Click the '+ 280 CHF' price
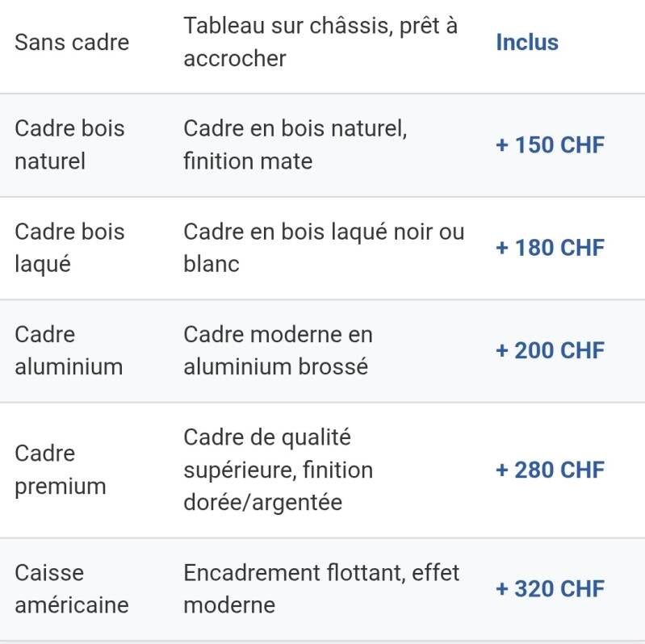Image resolution: width=645 pixels, height=644 pixels. pyautogui.click(x=550, y=470)
